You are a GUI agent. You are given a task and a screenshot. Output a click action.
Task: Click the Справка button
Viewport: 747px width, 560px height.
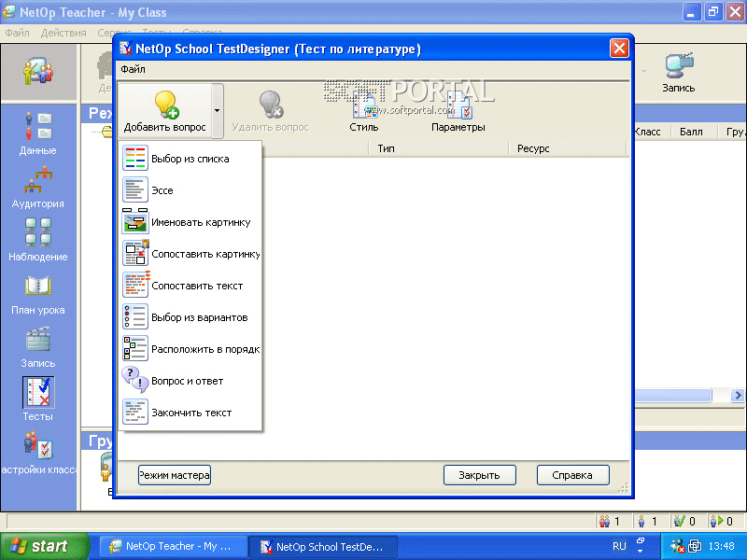pos(572,475)
